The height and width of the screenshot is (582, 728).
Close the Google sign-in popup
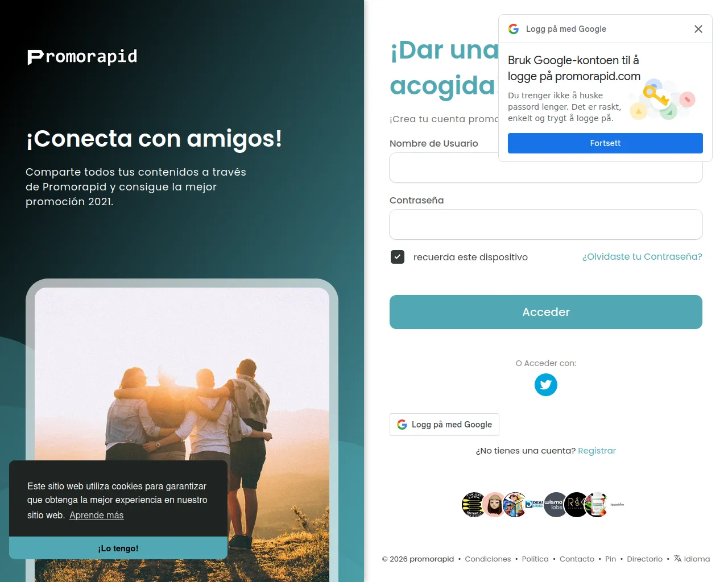[698, 29]
